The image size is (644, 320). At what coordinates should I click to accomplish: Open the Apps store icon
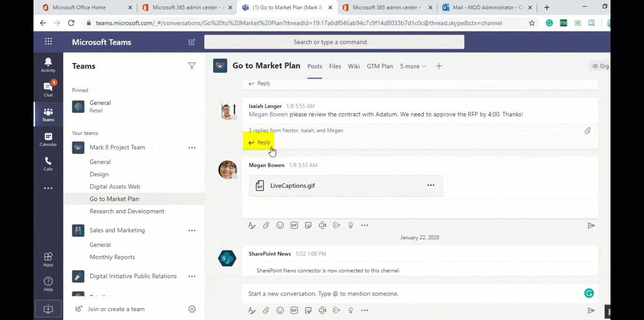point(48,259)
